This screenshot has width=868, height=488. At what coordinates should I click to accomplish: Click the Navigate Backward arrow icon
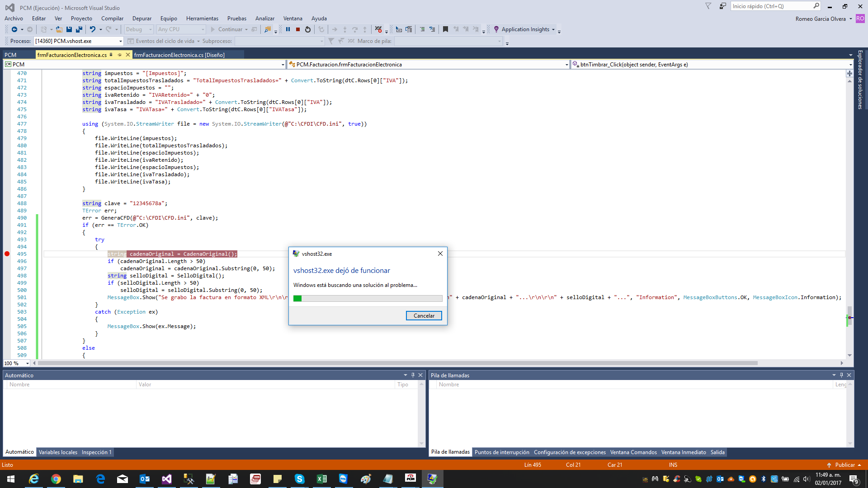14,29
